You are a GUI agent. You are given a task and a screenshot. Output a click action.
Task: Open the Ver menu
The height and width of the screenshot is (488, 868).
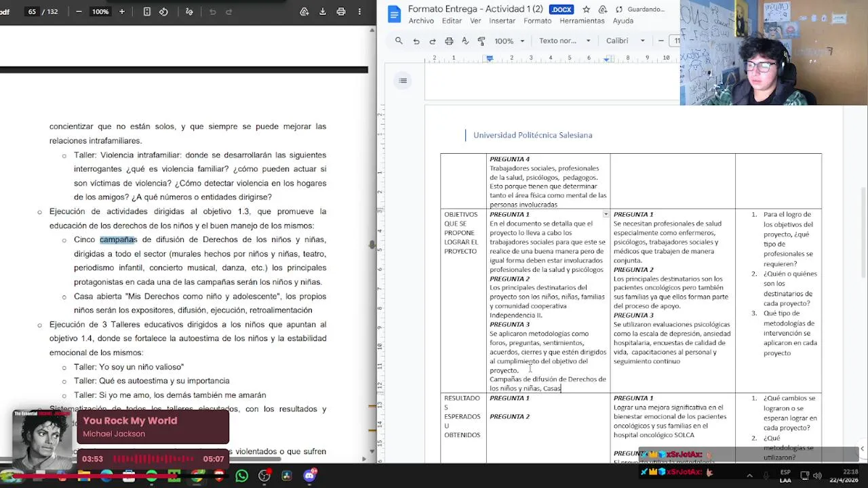click(x=475, y=21)
